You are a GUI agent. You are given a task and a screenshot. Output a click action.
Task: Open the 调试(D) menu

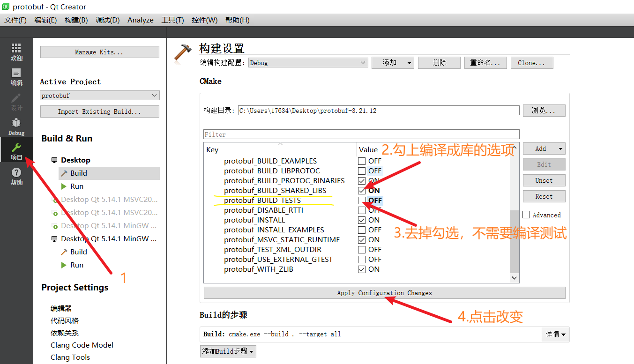point(108,20)
